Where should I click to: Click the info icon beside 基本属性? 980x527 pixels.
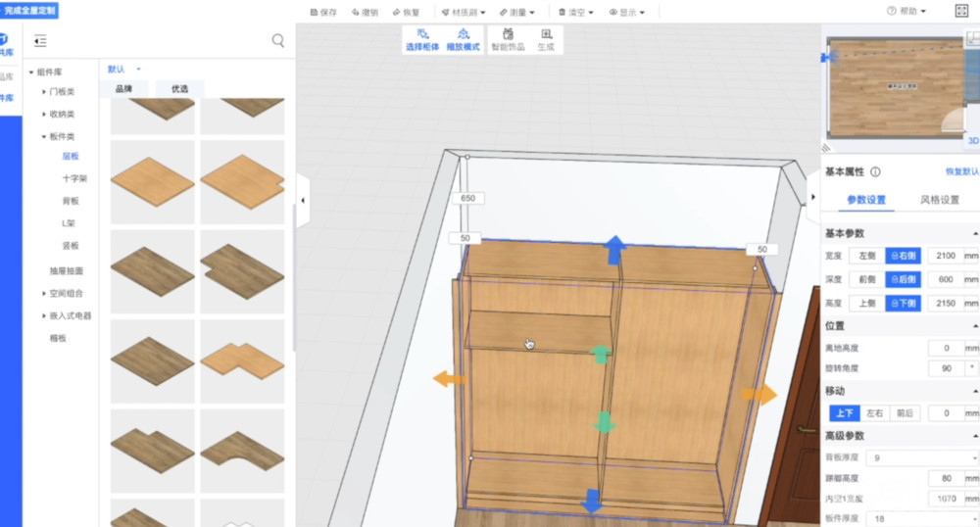[x=875, y=171]
